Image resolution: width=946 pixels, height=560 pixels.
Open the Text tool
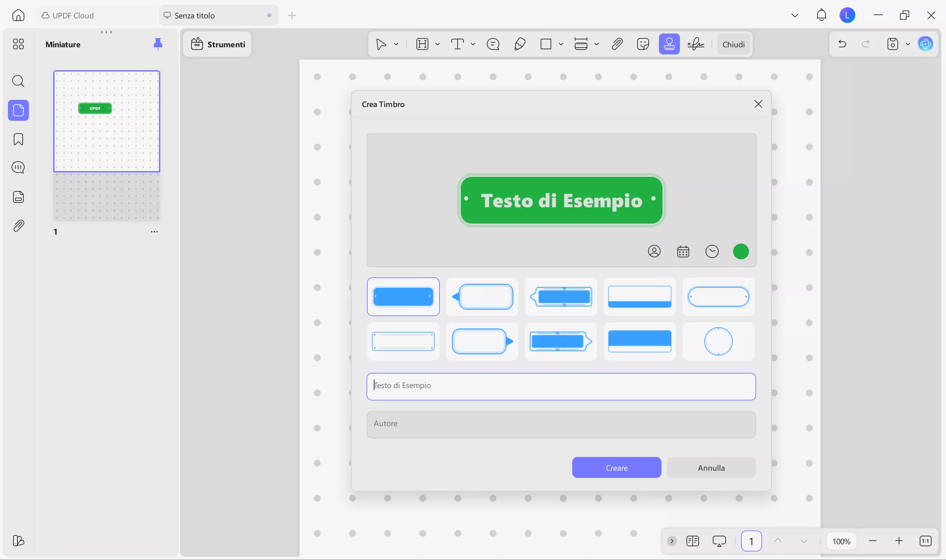point(457,44)
